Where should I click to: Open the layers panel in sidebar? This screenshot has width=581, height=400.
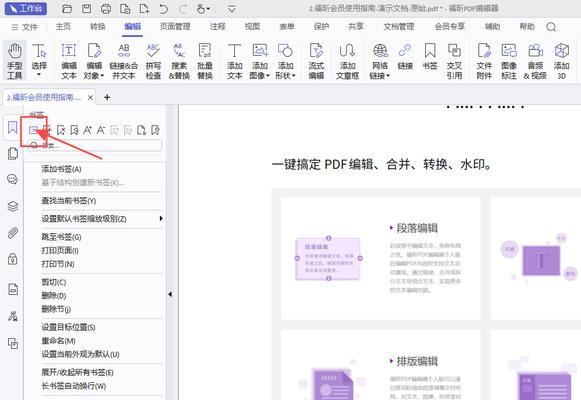[x=13, y=206]
